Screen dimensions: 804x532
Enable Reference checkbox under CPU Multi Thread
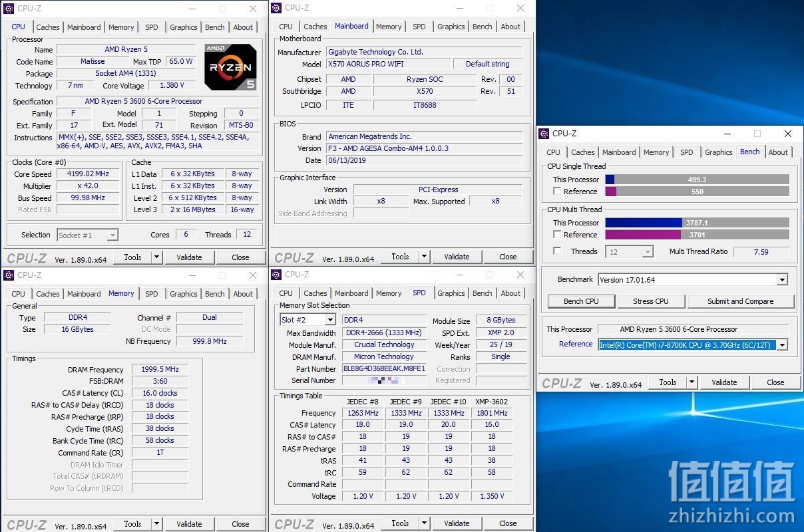coord(557,235)
